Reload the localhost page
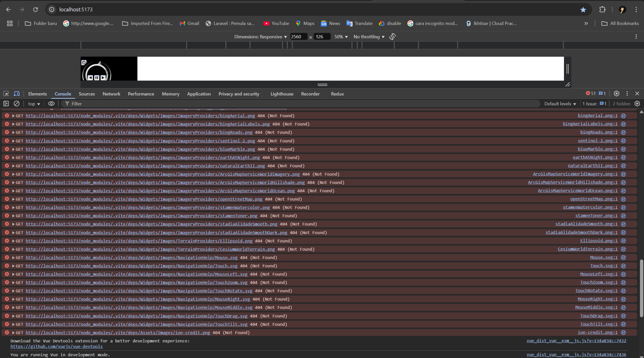644x358 pixels. [x=36, y=10]
